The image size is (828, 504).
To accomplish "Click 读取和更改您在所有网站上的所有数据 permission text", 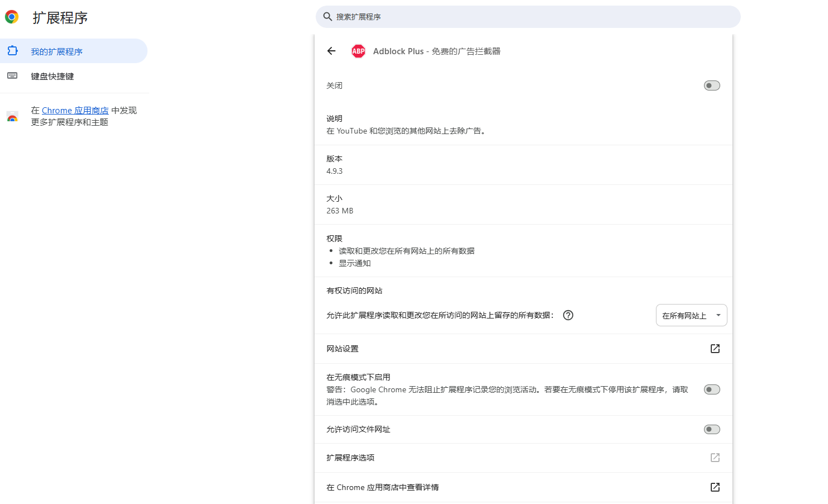I will [407, 251].
